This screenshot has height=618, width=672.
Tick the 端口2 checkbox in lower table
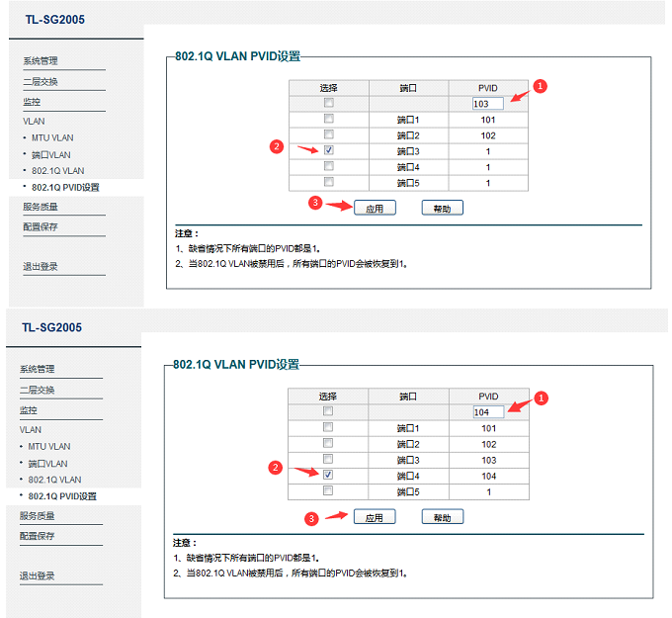[329, 443]
